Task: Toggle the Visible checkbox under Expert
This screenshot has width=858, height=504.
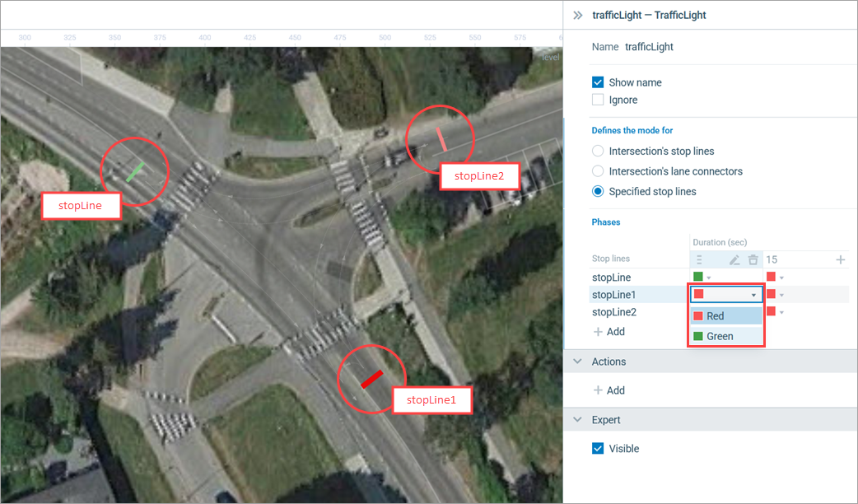Action: click(599, 449)
